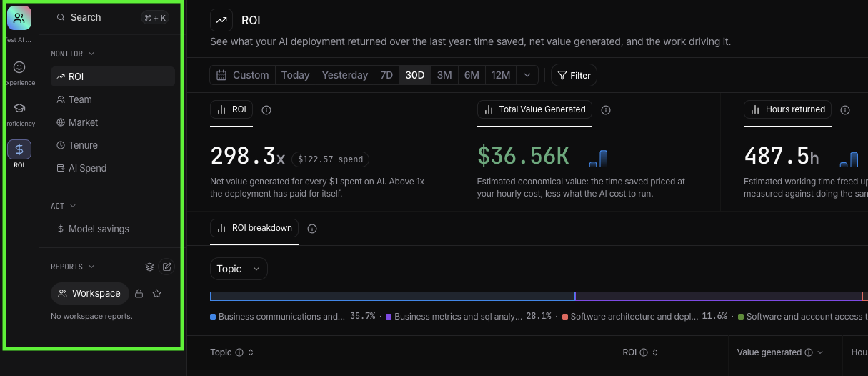
Task: Click the info icon in the ROI column header
Action: (x=644, y=352)
